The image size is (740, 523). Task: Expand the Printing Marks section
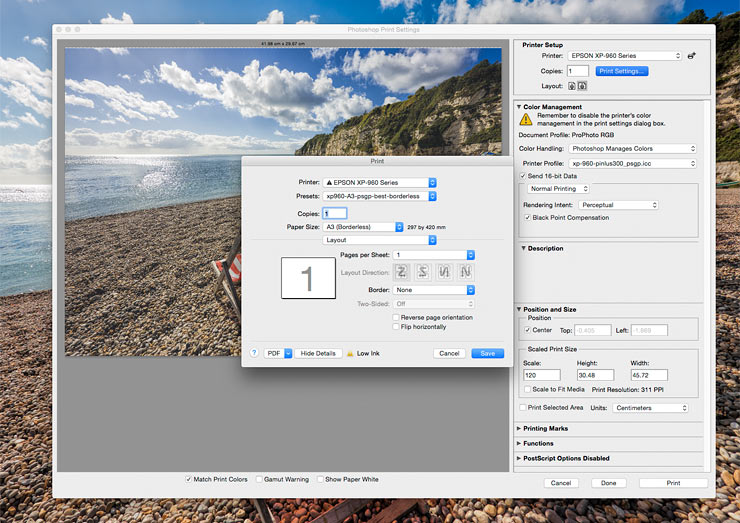pyautogui.click(x=519, y=428)
